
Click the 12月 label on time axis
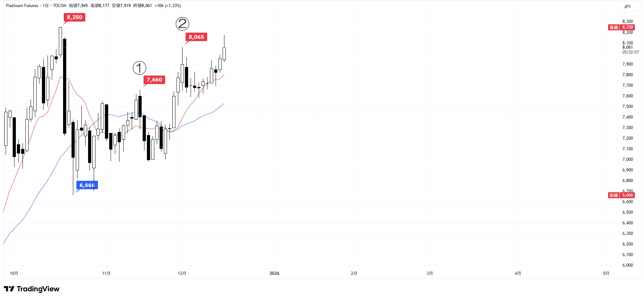[x=182, y=273]
